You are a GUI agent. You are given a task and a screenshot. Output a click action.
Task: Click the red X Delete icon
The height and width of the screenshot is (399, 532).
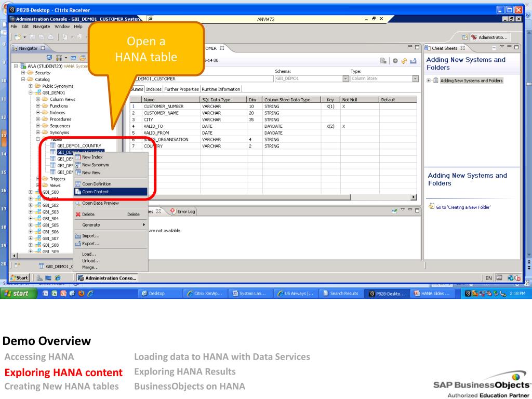(78, 215)
